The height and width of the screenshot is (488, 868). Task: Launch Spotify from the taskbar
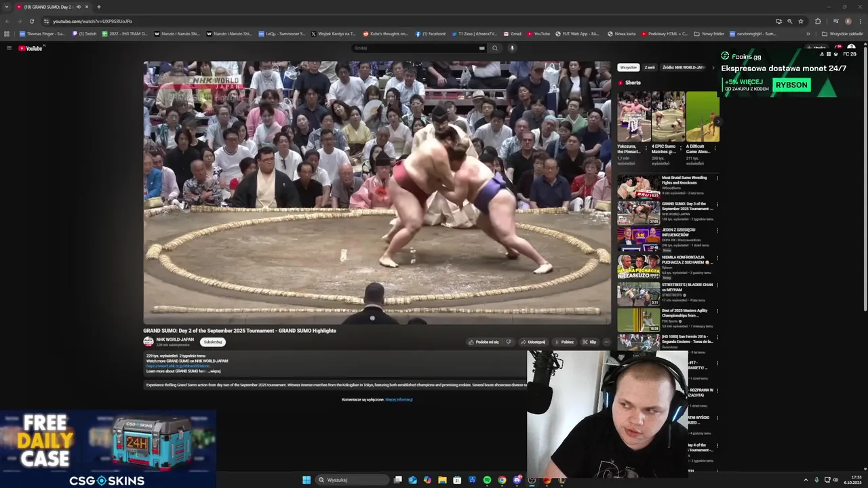click(x=487, y=480)
